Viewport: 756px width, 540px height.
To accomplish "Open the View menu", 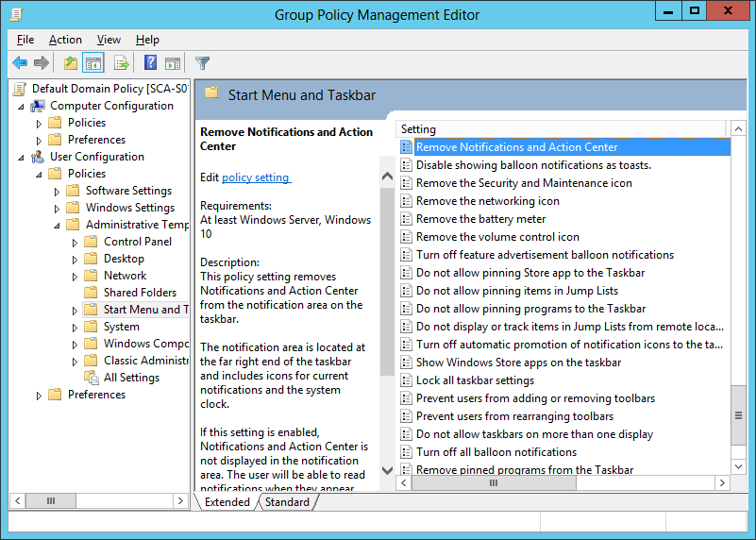I will pyautogui.click(x=109, y=40).
